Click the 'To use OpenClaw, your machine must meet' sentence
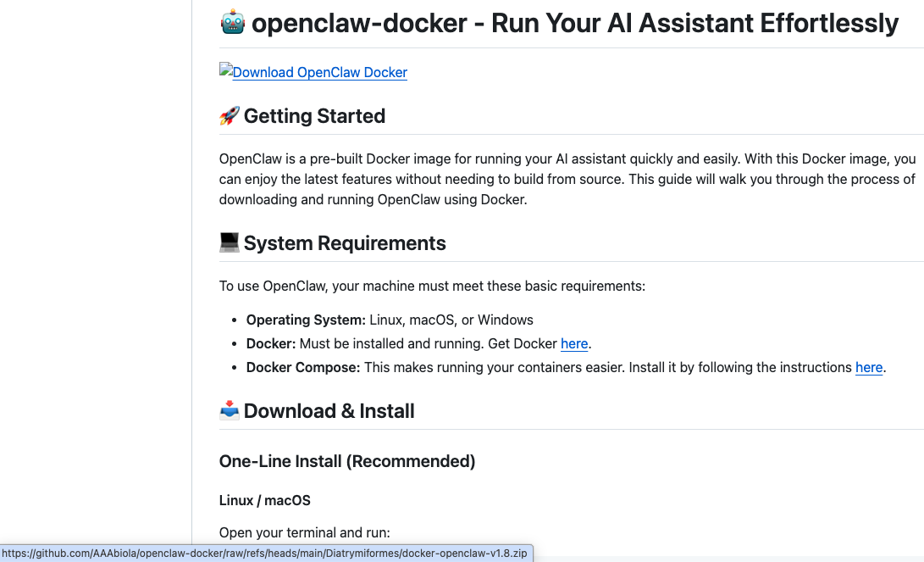Viewport: 924px width, 562px height. click(x=432, y=287)
